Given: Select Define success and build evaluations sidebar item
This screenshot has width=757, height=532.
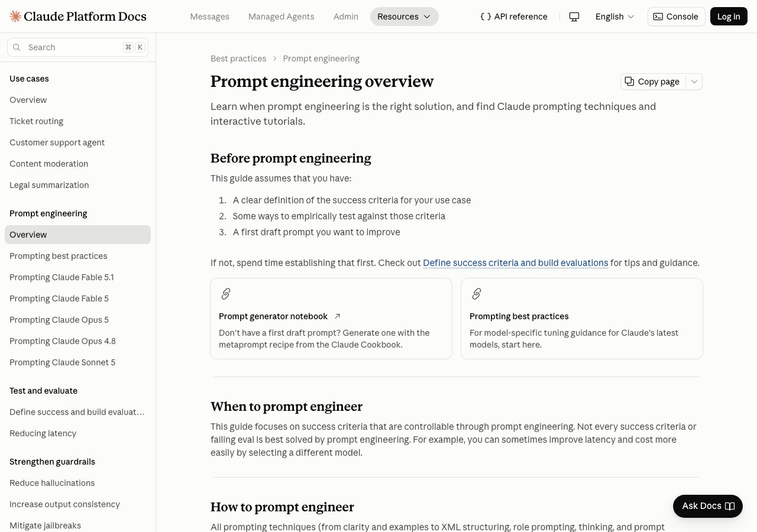Looking at the screenshot, I should pyautogui.click(x=77, y=412).
